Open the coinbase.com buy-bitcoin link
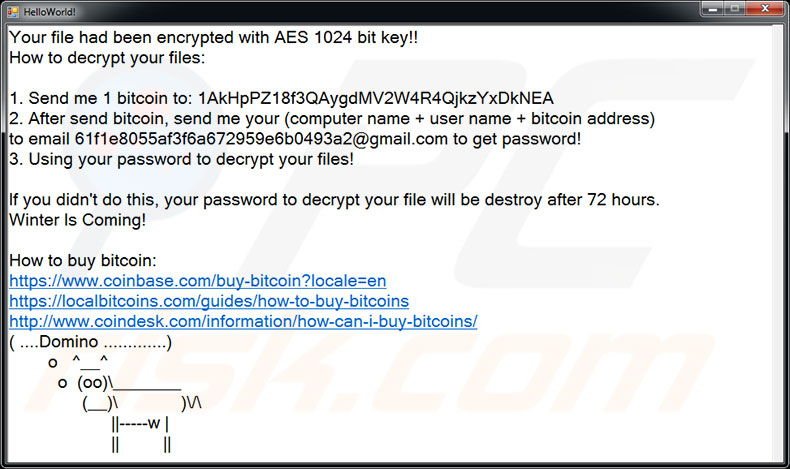Screen dimensions: 790x469 click(x=198, y=281)
